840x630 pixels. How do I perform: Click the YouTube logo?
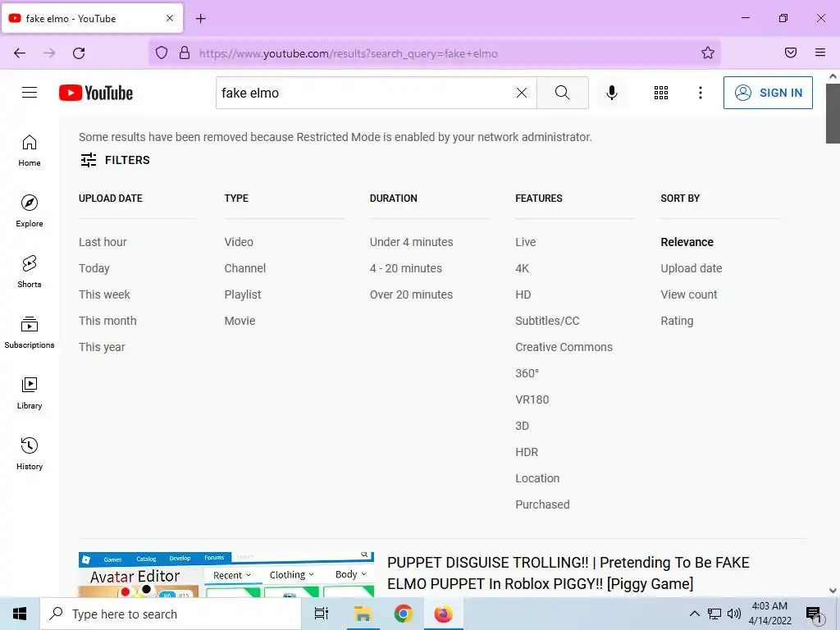[x=96, y=93]
